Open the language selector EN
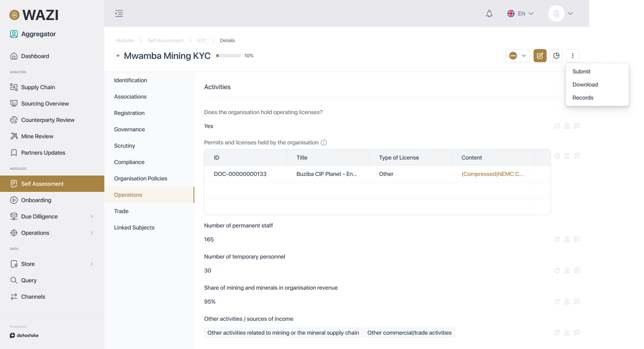The image size is (644, 349). click(x=520, y=14)
